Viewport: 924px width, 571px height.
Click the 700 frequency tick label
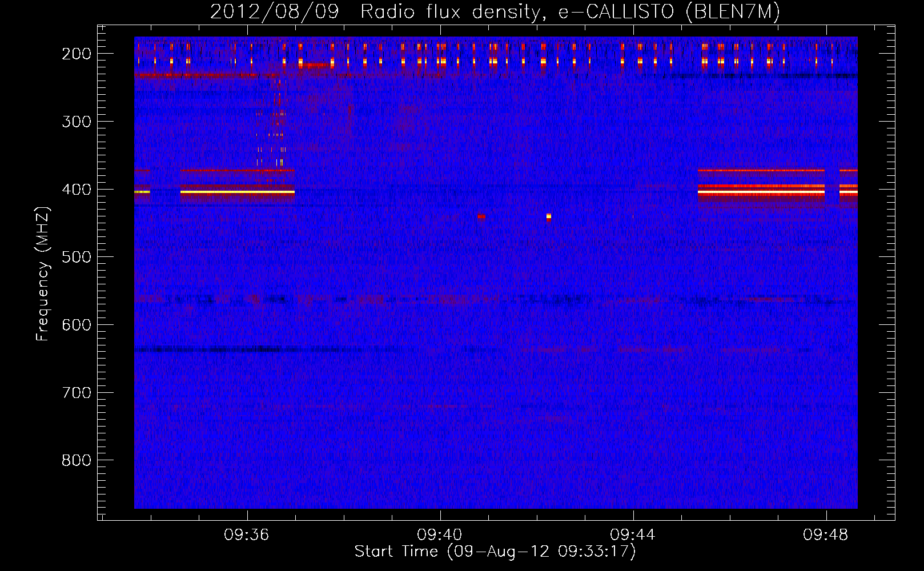point(77,393)
